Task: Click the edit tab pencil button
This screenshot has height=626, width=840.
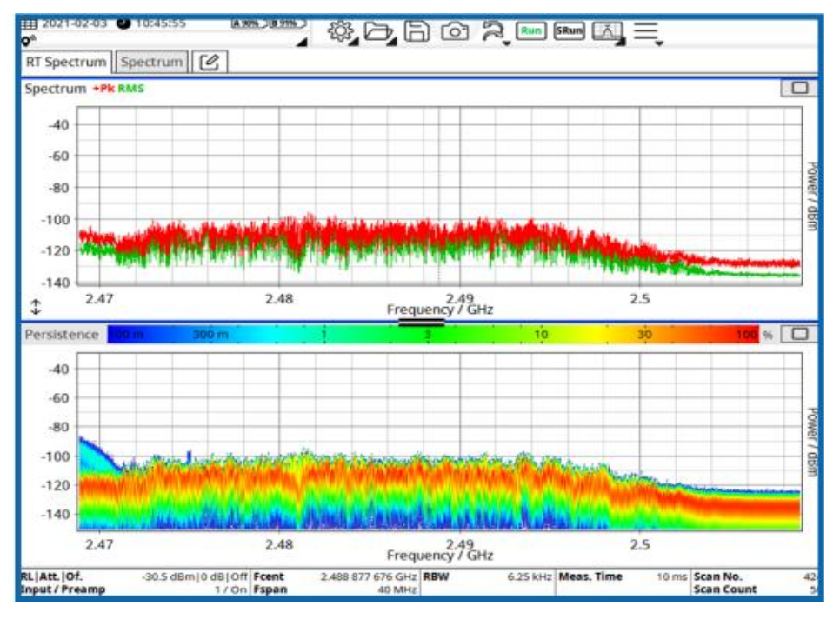Action: click(x=210, y=62)
